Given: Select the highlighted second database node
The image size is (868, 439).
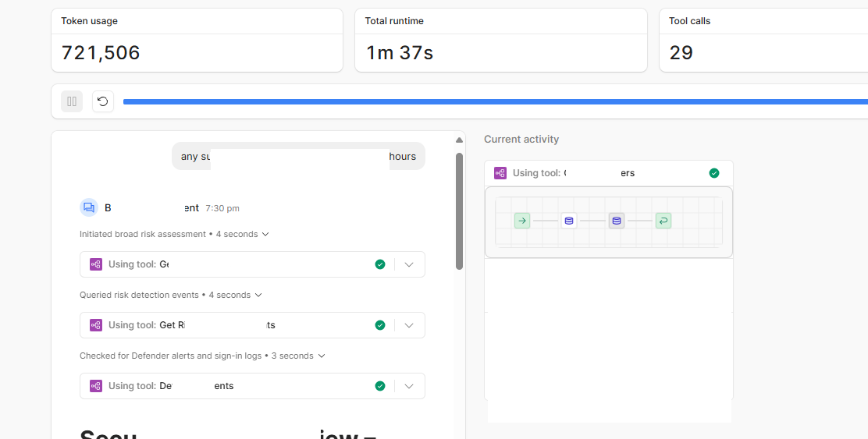Looking at the screenshot, I should [616, 221].
